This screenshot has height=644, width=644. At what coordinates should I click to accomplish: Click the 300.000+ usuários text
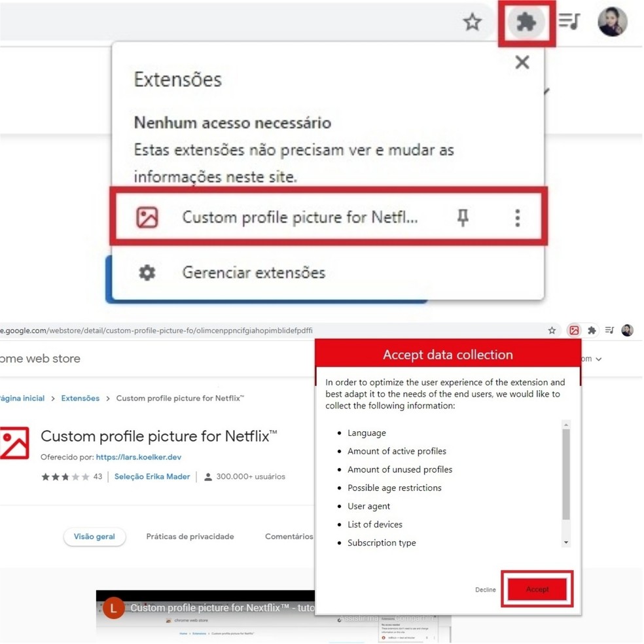[x=251, y=477]
